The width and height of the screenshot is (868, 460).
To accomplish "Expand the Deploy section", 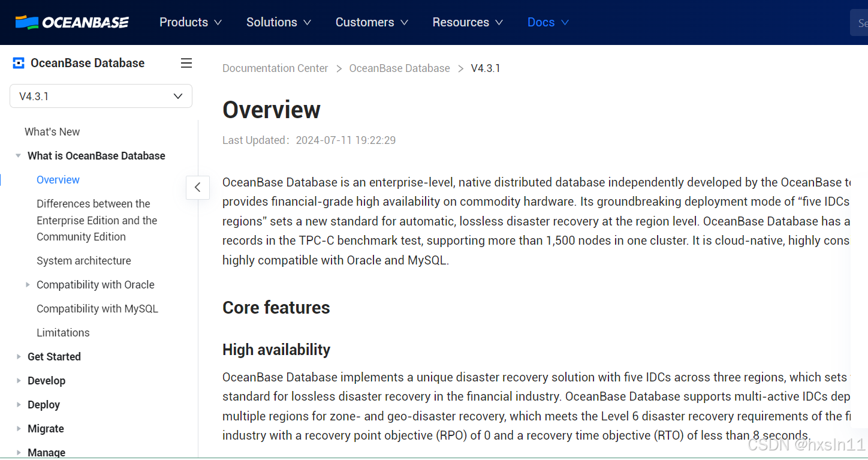I will point(19,405).
